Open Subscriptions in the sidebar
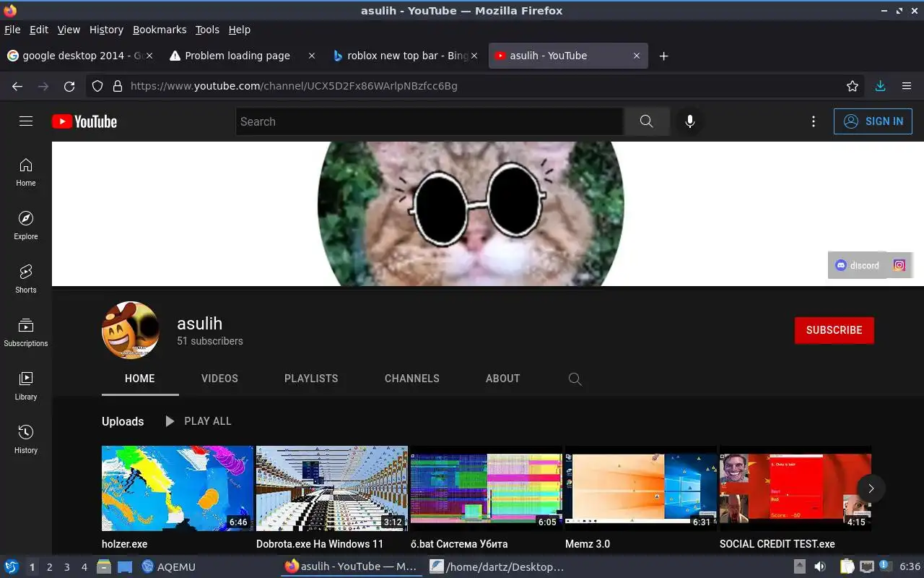Image resolution: width=924 pixels, height=578 pixels. point(26,332)
